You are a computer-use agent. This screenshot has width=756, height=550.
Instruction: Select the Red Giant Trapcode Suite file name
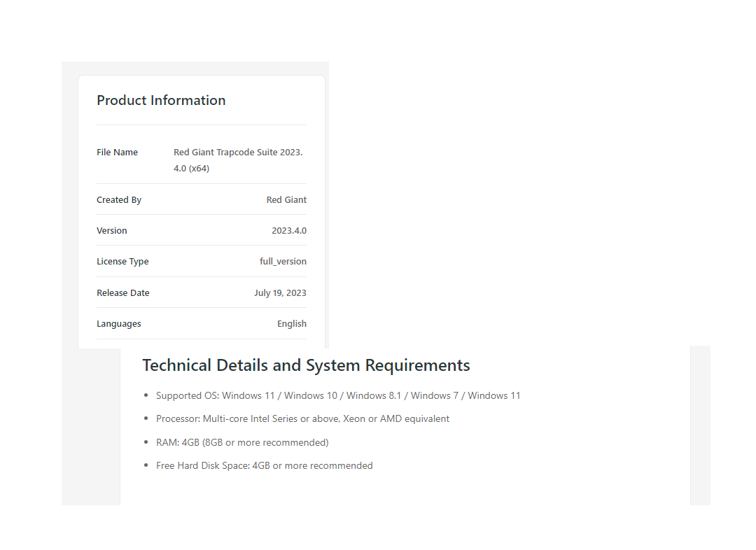pyautogui.click(x=238, y=160)
